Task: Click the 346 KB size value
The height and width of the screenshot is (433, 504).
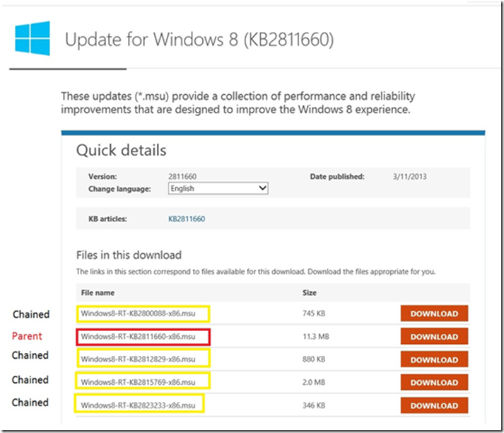Action: [314, 405]
